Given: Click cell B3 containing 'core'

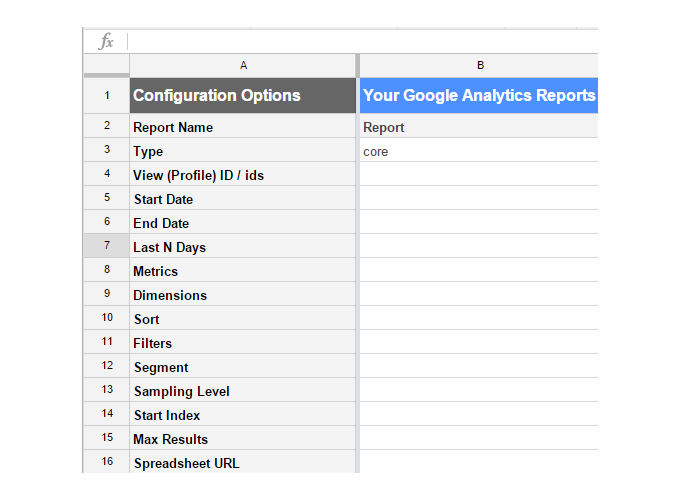Looking at the screenshot, I should click(479, 150).
